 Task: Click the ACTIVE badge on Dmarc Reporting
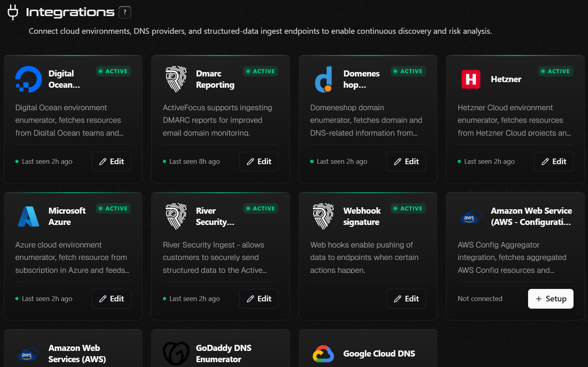pos(261,71)
